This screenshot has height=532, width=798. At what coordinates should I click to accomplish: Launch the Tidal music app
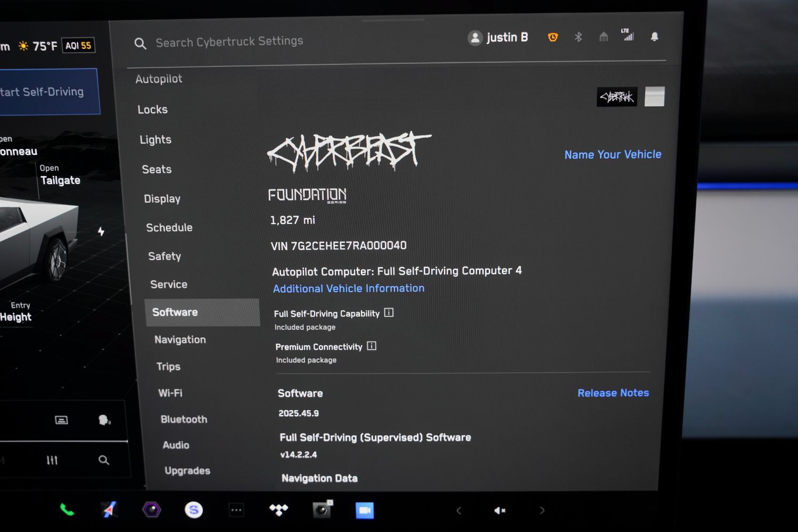[x=278, y=510]
